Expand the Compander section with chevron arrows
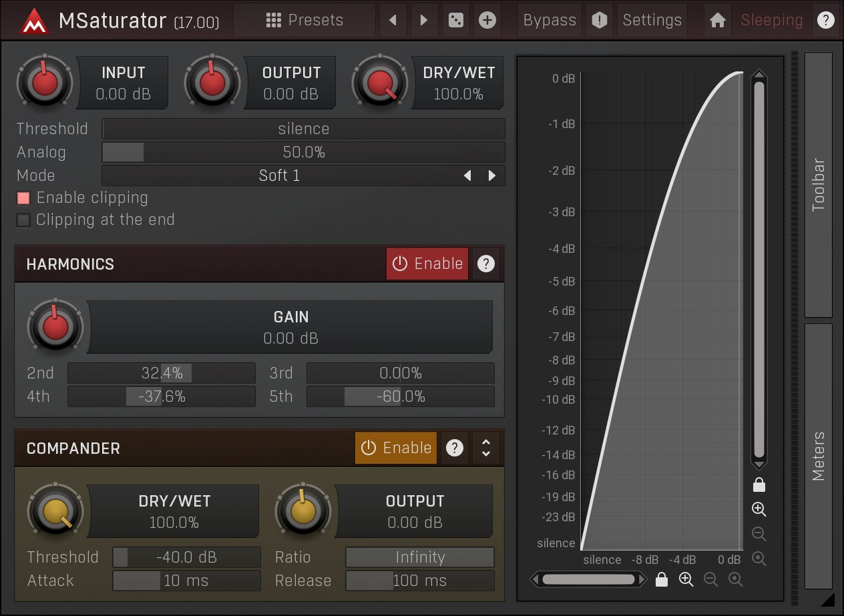 pos(485,448)
